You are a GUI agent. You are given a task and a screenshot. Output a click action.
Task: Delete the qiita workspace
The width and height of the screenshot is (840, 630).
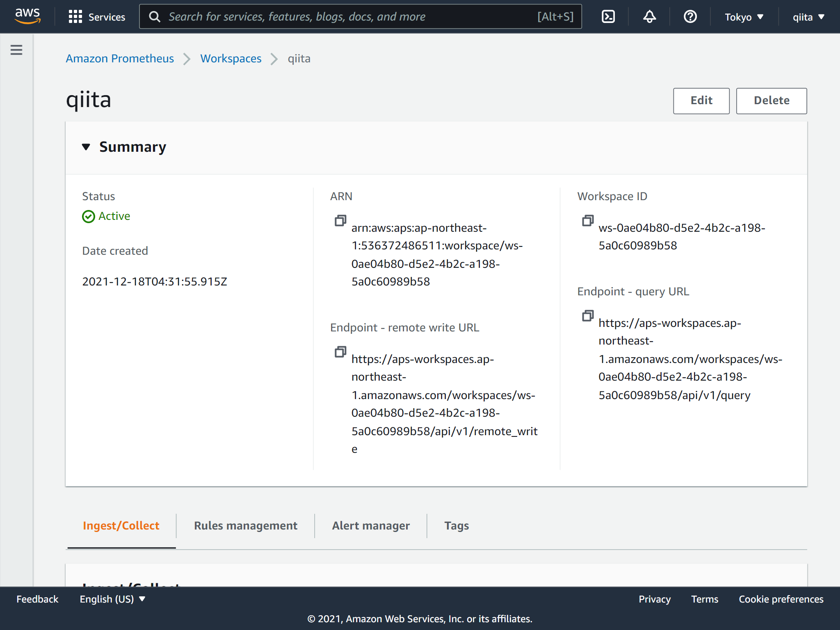[771, 100]
